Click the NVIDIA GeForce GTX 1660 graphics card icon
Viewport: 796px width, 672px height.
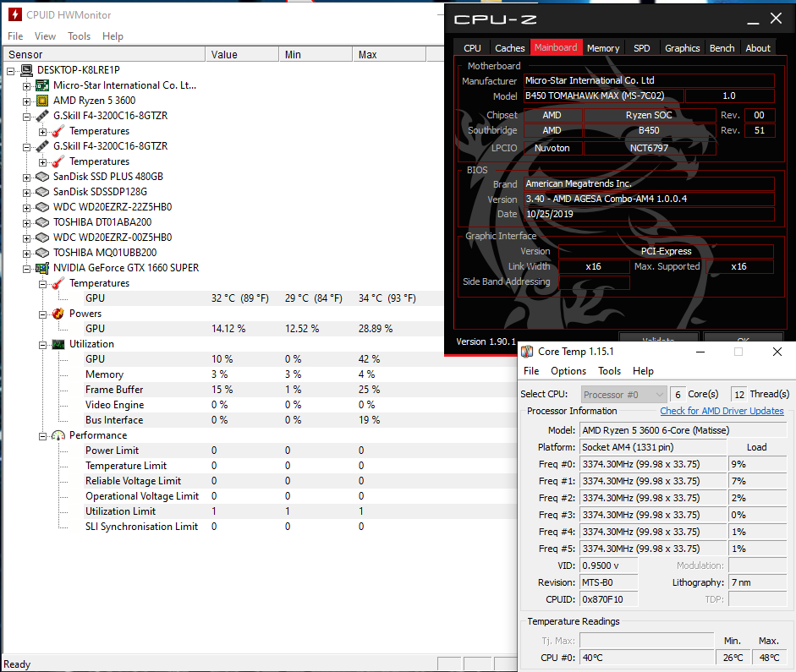coord(42,268)
